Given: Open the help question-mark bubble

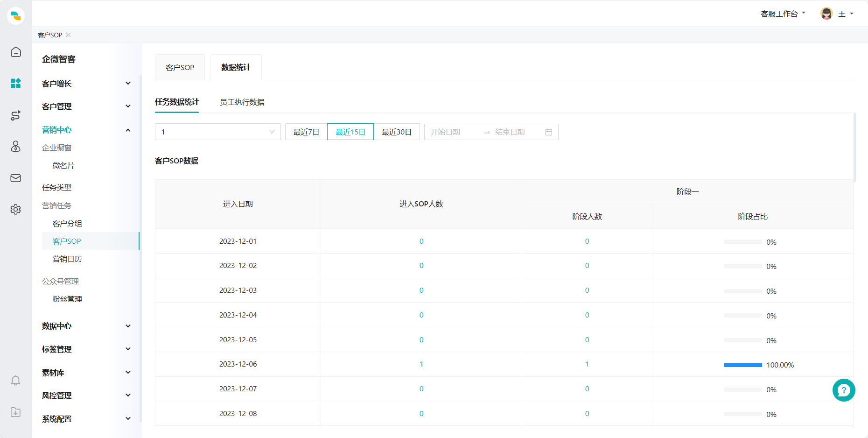Looking at the screenshot, I should tap(844, 390).
